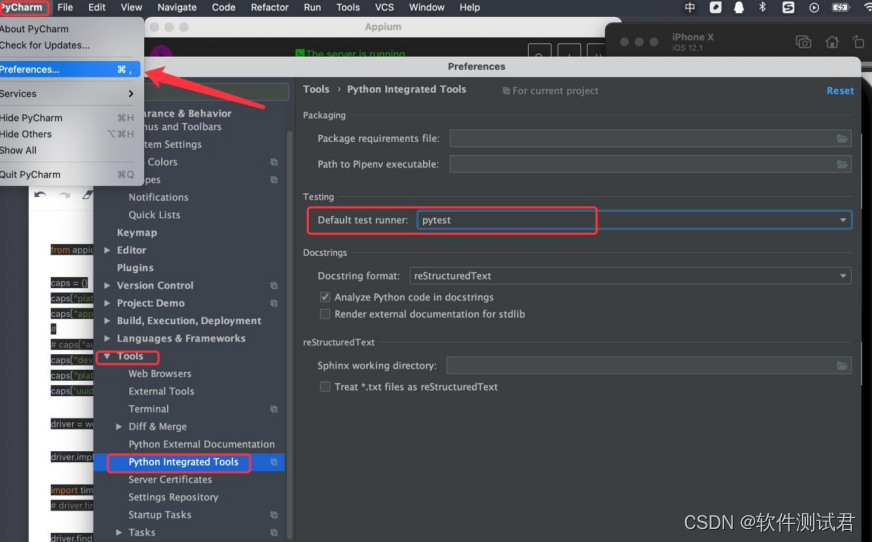Expand Languages & Frameworks node
872x542 pixels.
107,339
